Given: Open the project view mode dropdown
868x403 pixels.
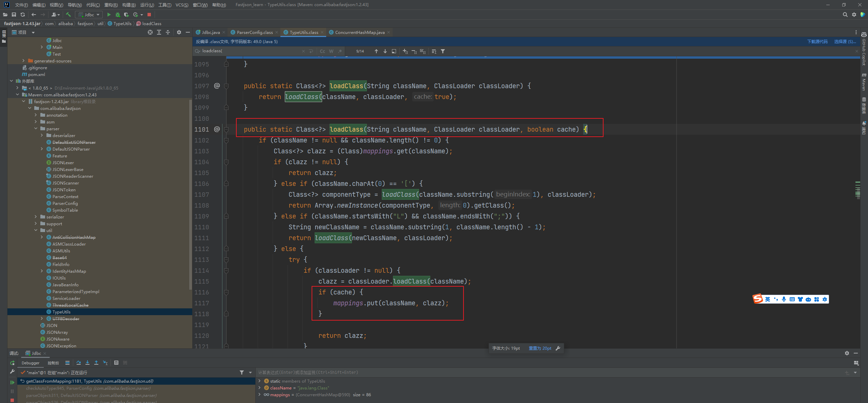Looking at the screenshot, I should click(33, 33).
